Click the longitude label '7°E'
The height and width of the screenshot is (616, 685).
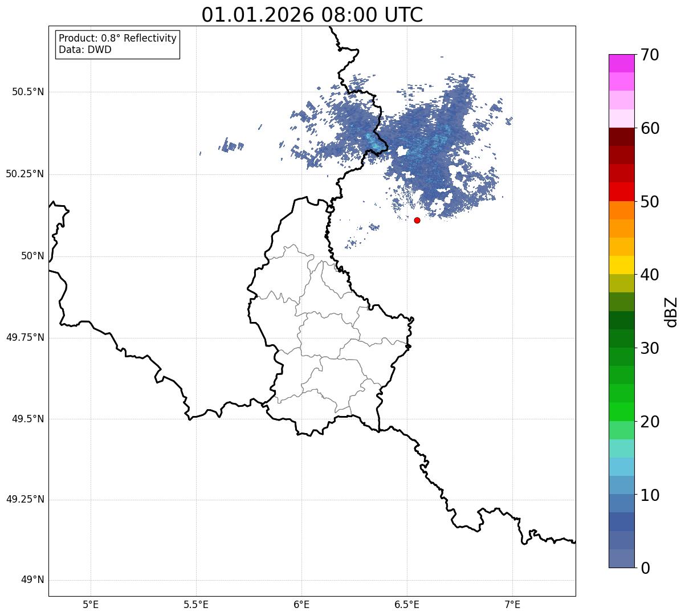(512, 605)
